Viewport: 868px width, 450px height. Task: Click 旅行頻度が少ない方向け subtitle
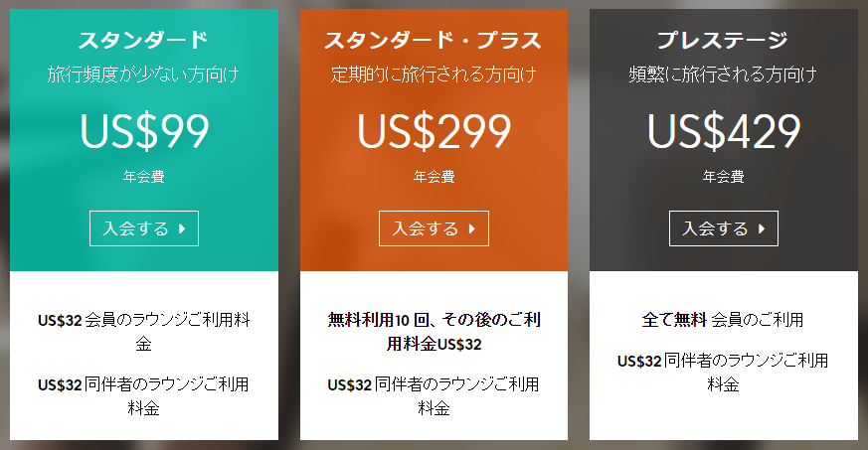143,75
